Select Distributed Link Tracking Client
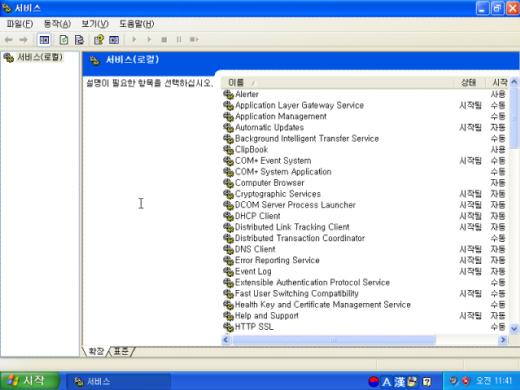The image size is (520, 390). [x=292, y=227]
